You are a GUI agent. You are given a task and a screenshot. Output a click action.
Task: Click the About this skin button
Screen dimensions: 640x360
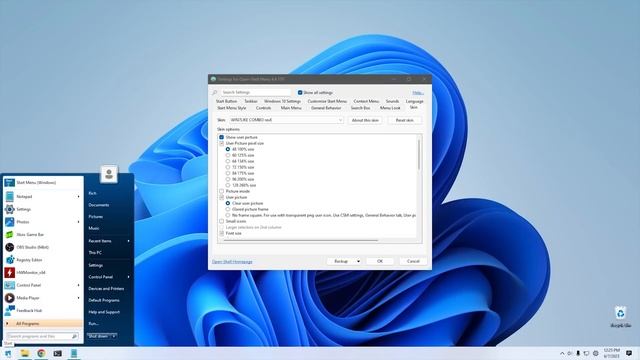[x=365, y=120]
